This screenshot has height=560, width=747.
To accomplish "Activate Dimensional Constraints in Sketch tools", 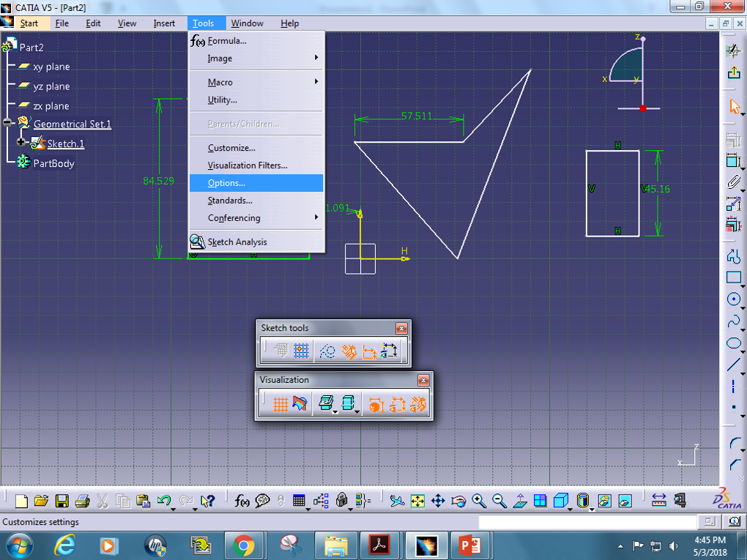I will (368, 351).
